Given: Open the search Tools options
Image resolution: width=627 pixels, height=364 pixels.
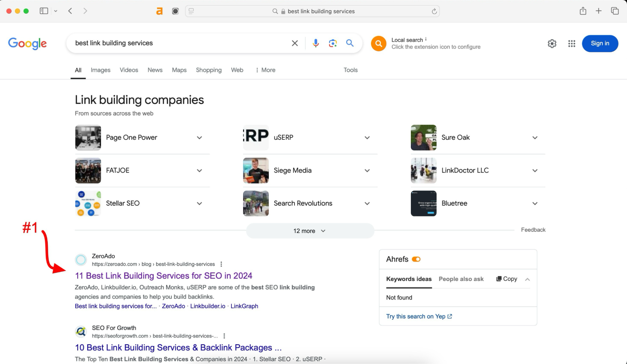Looking at the screenshot, I should (350, 70).
